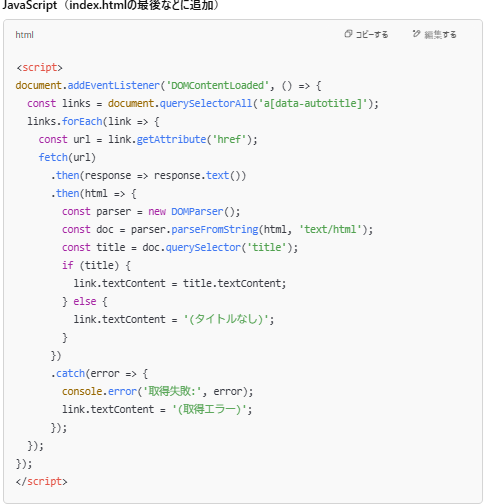Screen dimensions: 486x504
Task: Click the parseFromString(html, 'text/html') line
Action: coord(217,229)
